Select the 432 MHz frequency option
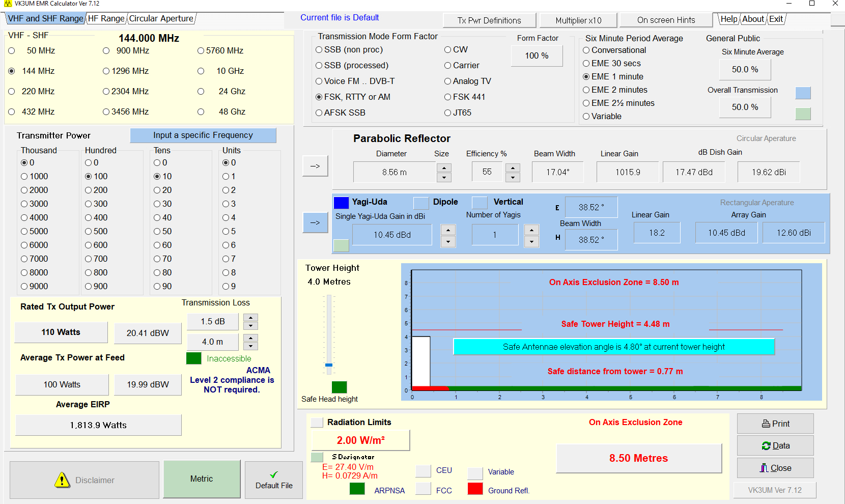 pyautogui.click(x=12, y=111)
